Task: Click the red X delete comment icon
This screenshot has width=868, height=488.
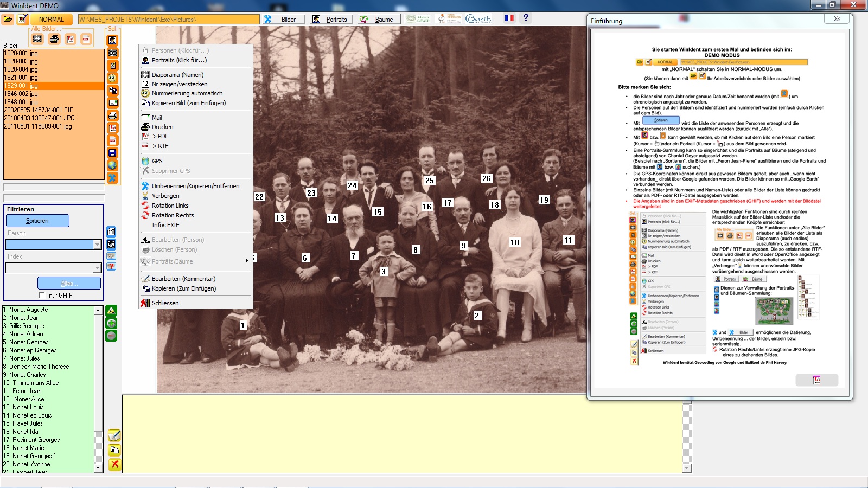Action: [x=114, y=465]
